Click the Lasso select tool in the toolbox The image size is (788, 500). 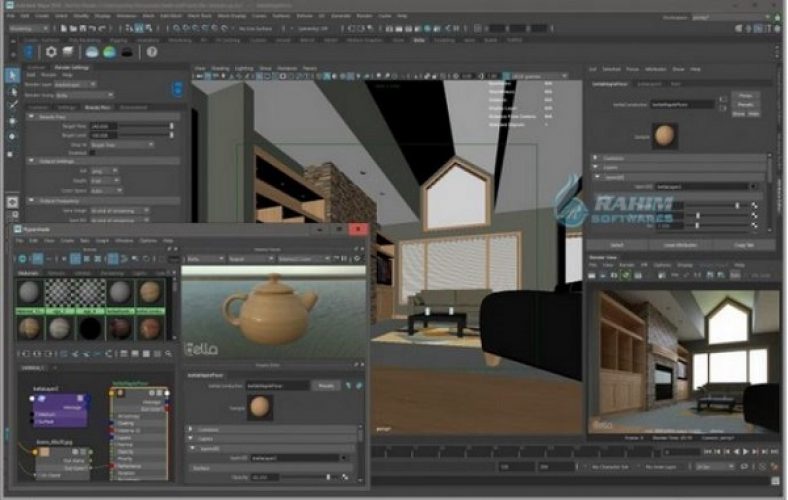(13, 90)
